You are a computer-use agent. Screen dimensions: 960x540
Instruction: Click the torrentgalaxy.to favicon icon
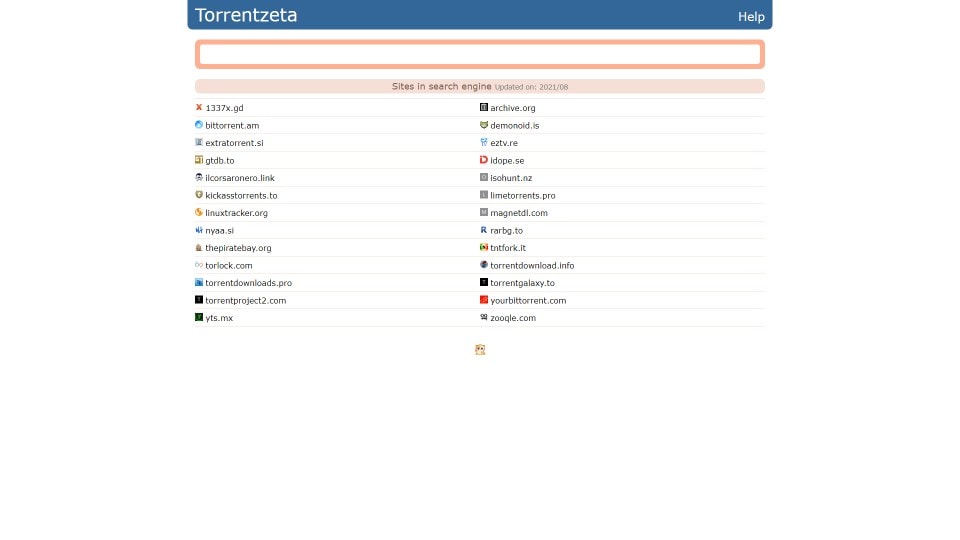click(484, 282)
